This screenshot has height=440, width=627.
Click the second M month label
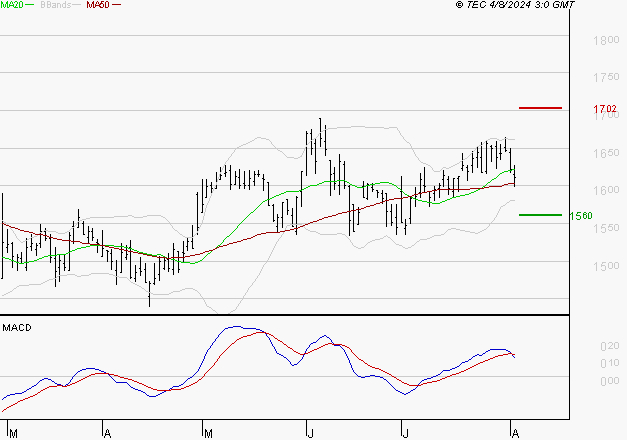coord(208,433)
